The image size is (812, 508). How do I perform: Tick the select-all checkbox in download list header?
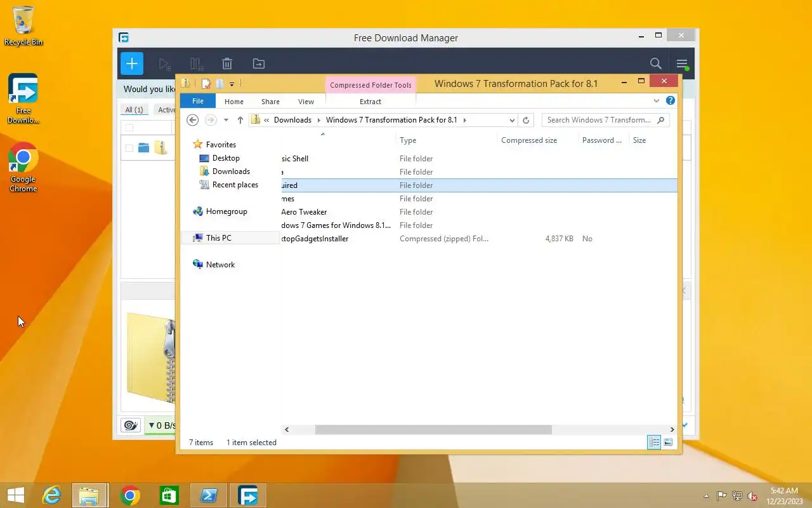point(129,128)
